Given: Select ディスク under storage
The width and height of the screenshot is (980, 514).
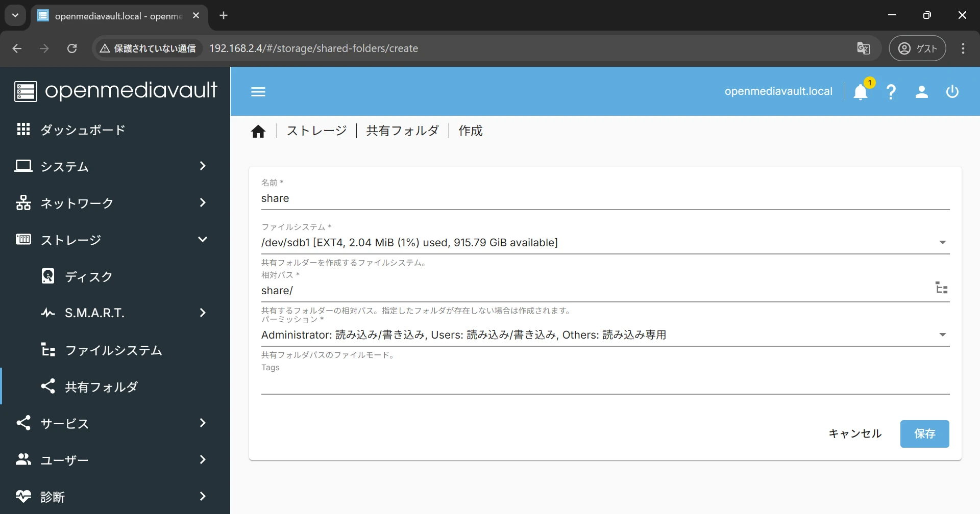Looking at the screenshot, I should click(x=115, y=276).
